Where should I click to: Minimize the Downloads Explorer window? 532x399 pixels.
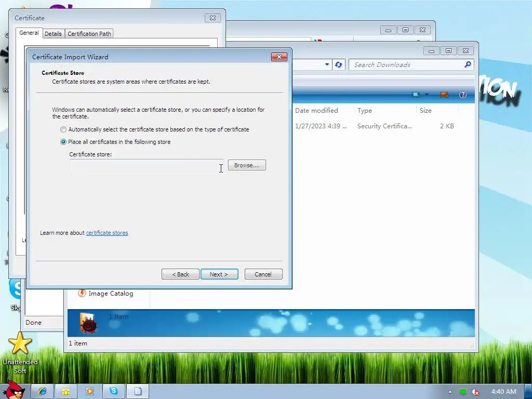[432, 51]
